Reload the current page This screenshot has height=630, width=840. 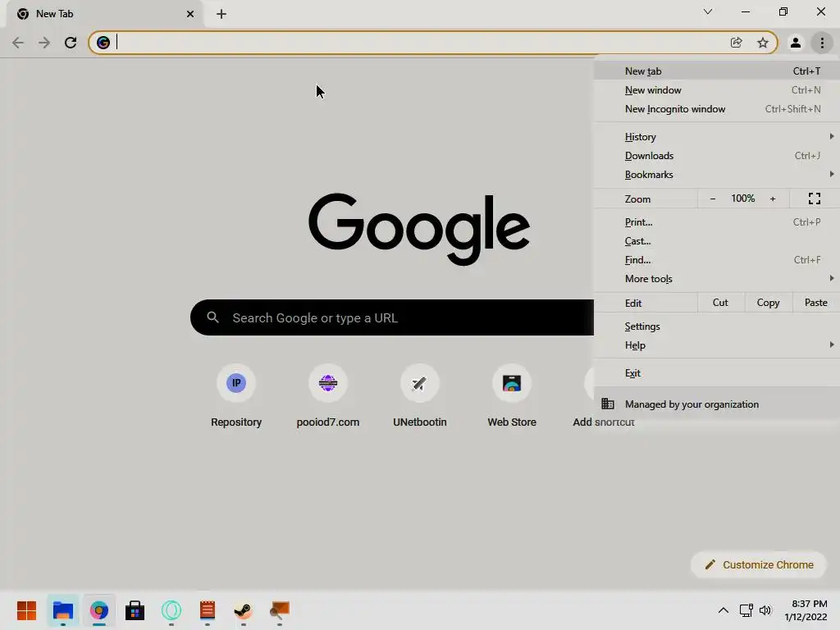click(71, 43)
